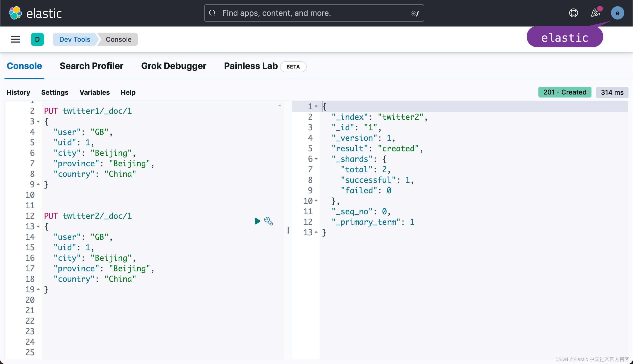This screenshot has width=633, height=364.
Task: Open the wrench request options icon
Action: pos(268,221)
